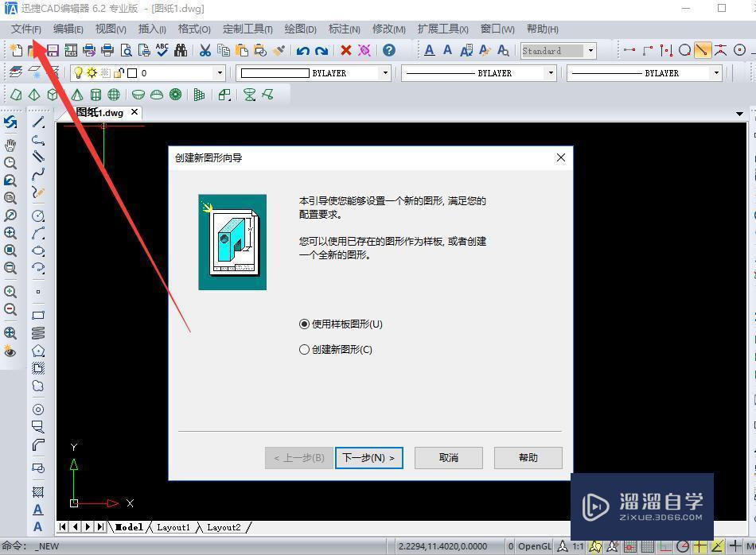
Task: Open the Standard text style dropdown
Action: (x=590, y=50)
